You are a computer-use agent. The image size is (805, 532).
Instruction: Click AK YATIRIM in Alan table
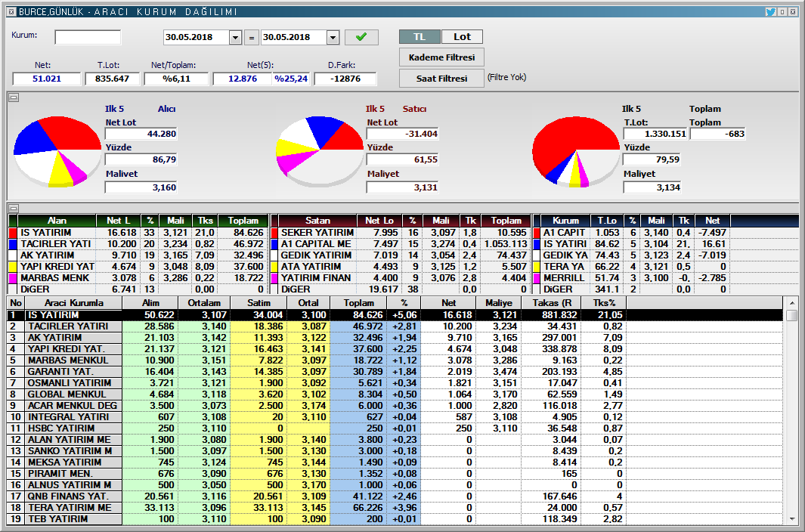47,255
